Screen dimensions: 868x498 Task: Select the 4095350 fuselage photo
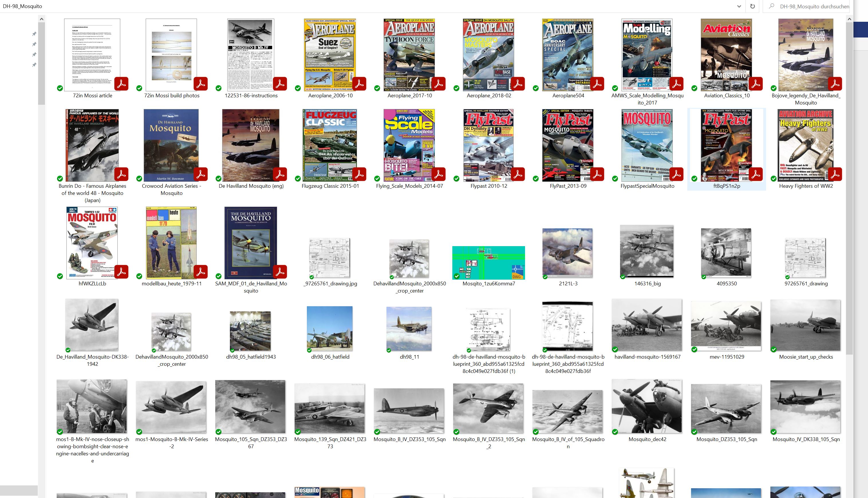726,253
